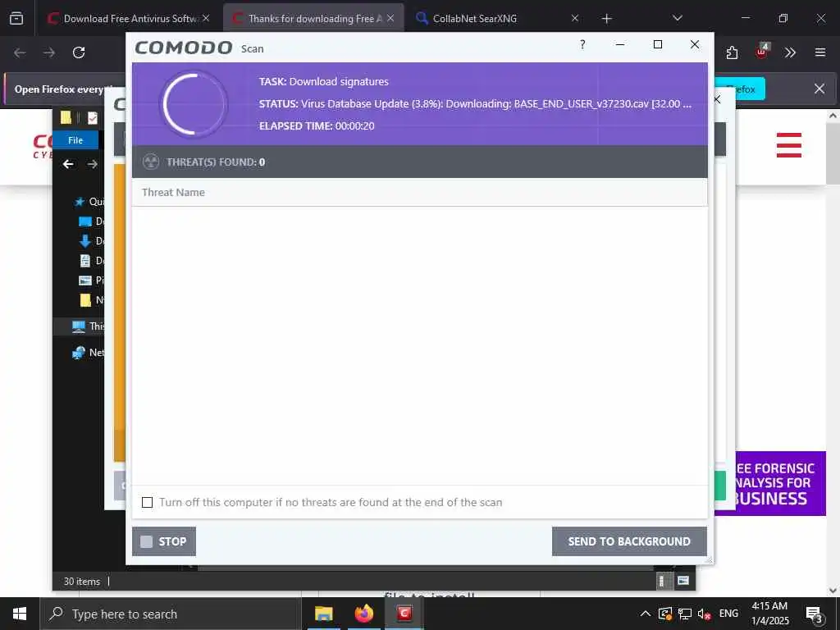Open uBlock Origin extension icon
This screenshot has width=840, height=630.
tap(761, 52)
